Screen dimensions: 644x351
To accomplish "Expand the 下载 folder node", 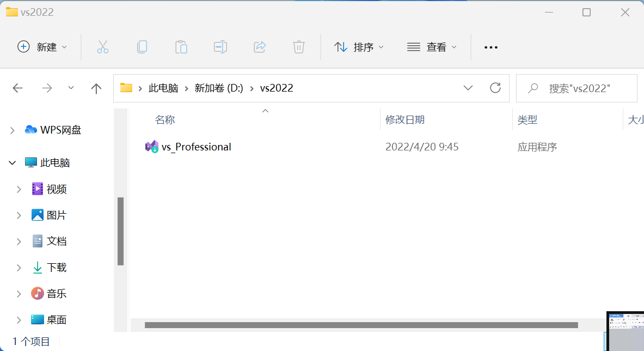I will [x=19, y=268].
